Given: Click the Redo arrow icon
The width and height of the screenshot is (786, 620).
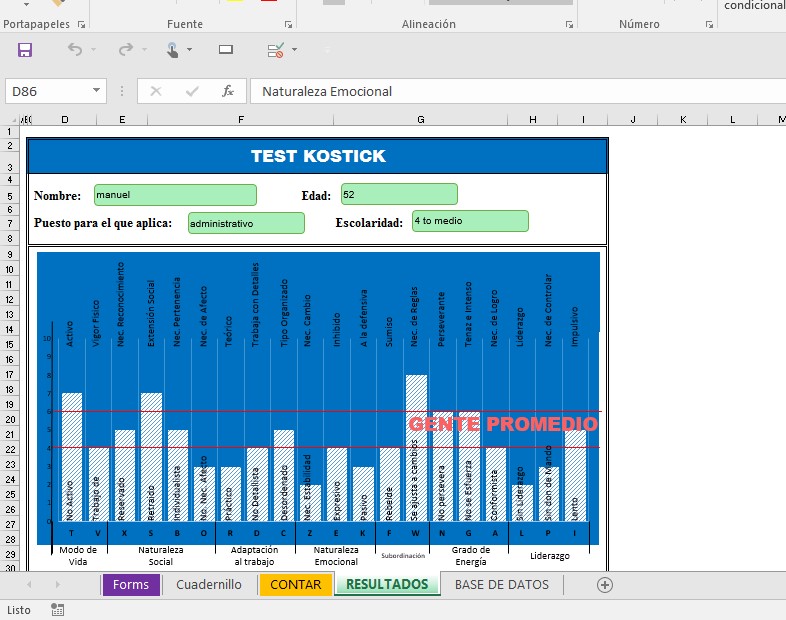Looking at the screenshot, I should tap(125, 50).
